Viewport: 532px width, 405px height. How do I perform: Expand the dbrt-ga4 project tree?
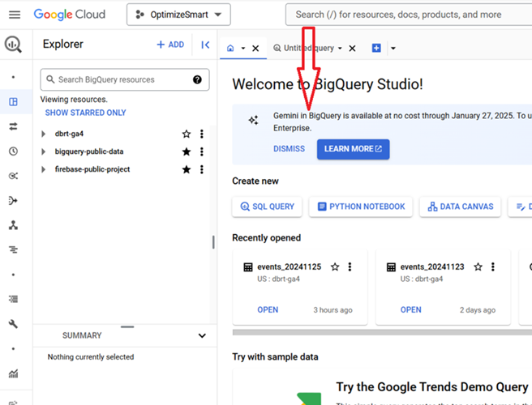[44, 134]
